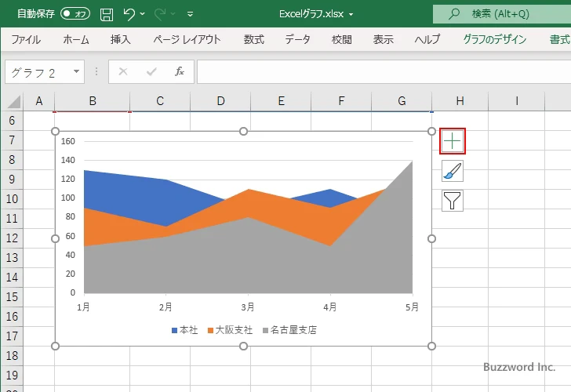Open the Undo history dropdown arrow
Viewport: 571px width, 392px height.
[x=143, y=14]
